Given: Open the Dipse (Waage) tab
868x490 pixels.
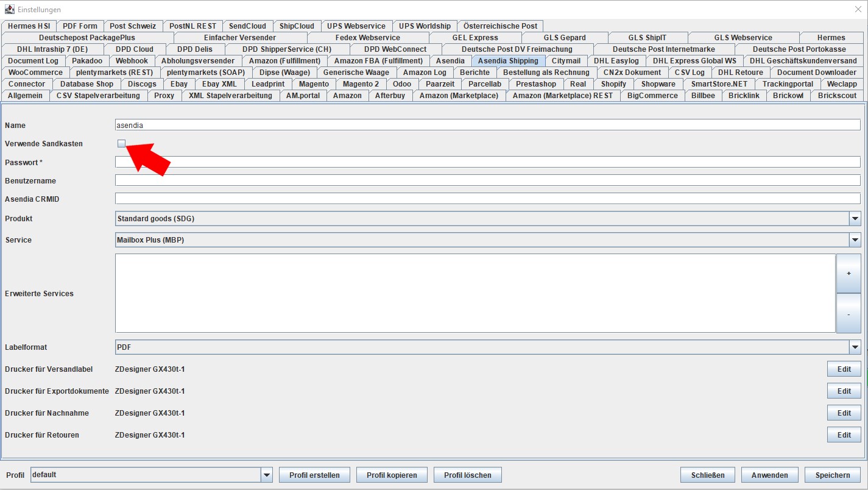Looking at the screenshot, I should pos(284,73).
